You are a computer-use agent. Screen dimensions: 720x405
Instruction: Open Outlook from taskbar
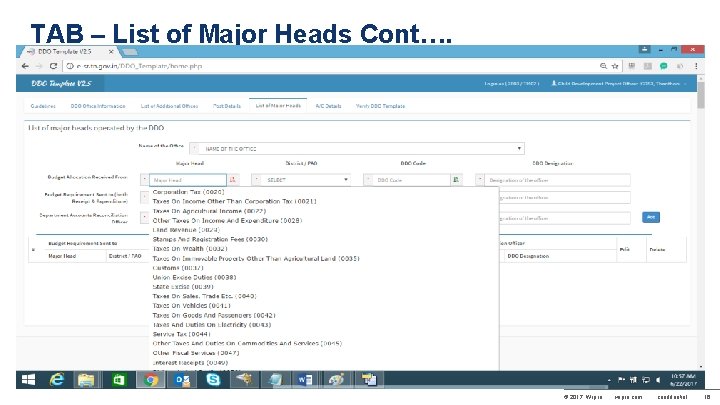pyautogui.click(x=182, y=380)
